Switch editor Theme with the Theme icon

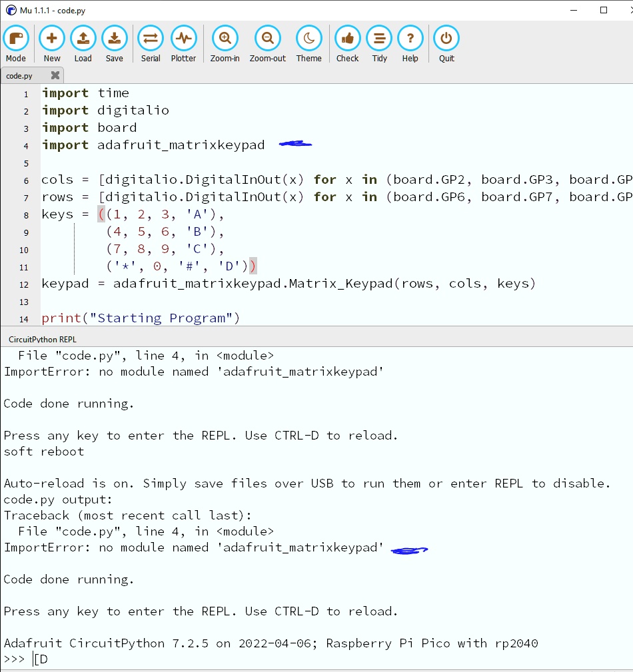pos(309,38)
